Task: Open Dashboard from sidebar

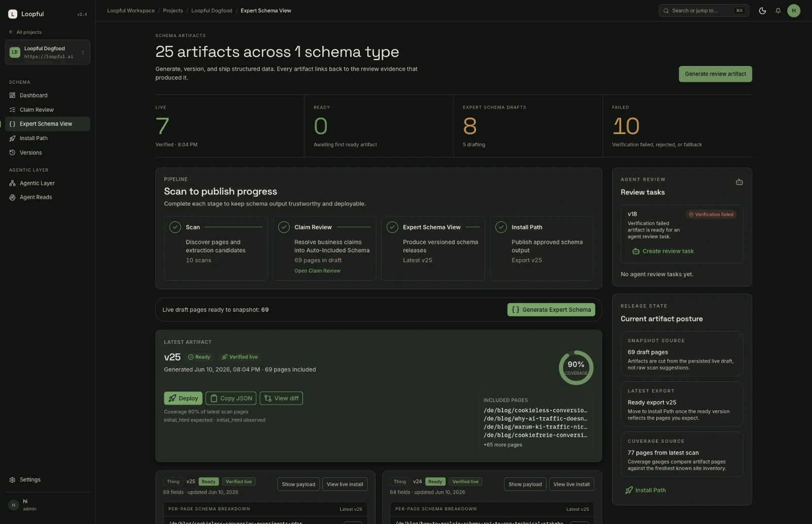Action: click(48, 95)
